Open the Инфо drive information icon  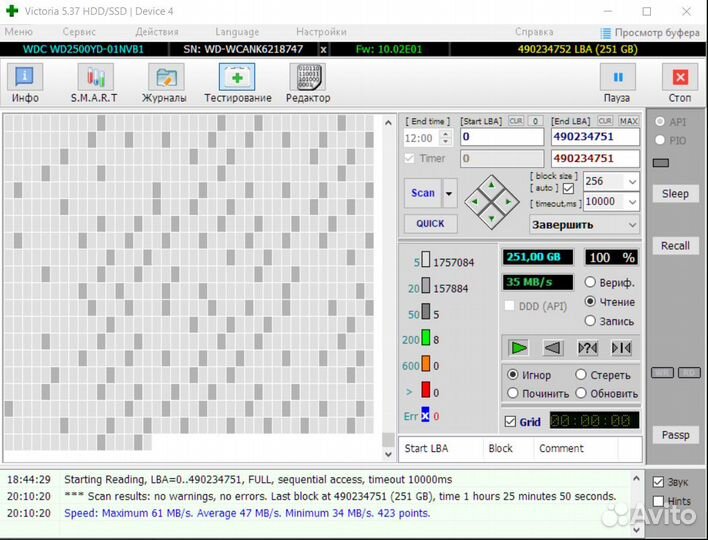point(25,80)
